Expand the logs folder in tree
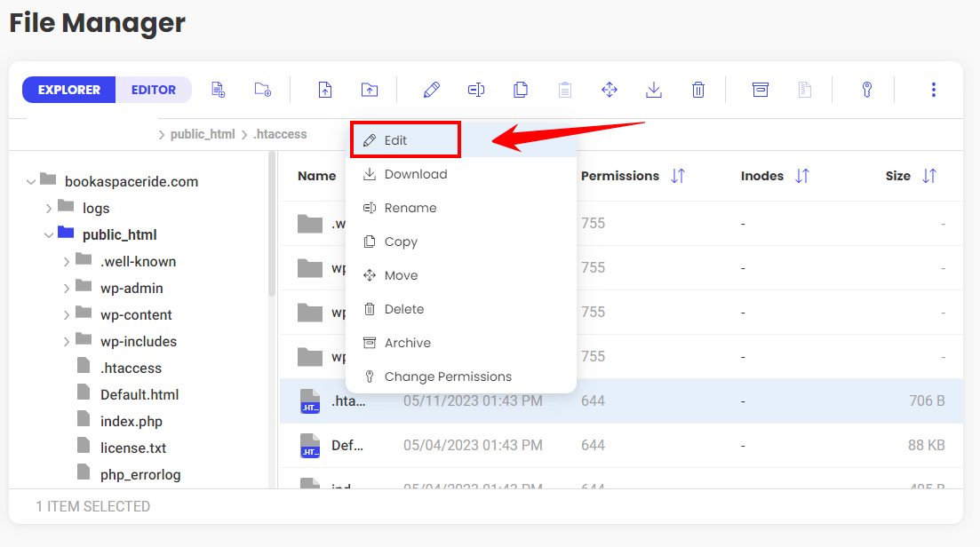 (x=49, y=209)
